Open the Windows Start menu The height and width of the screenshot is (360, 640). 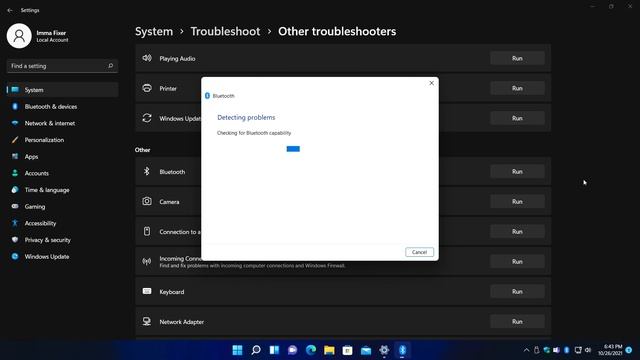click(x=237, y=350)
